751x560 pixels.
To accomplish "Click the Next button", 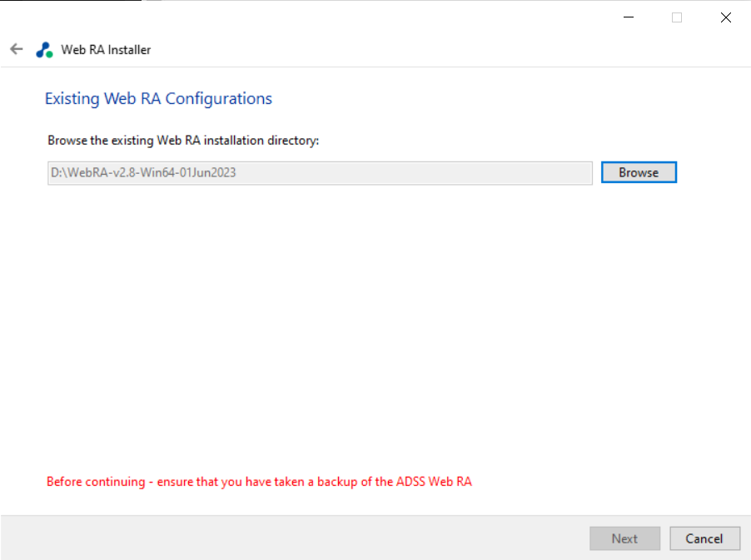I will [624, 538].
